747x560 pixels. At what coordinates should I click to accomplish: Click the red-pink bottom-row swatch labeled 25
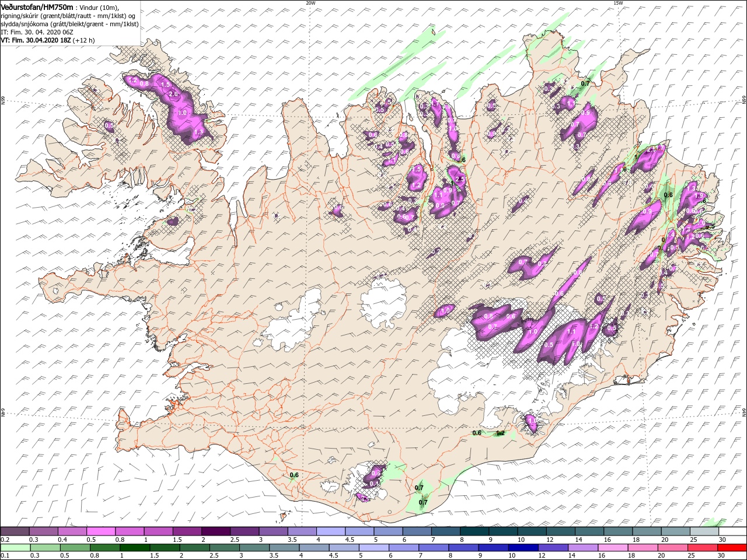[x=702, y=548]
